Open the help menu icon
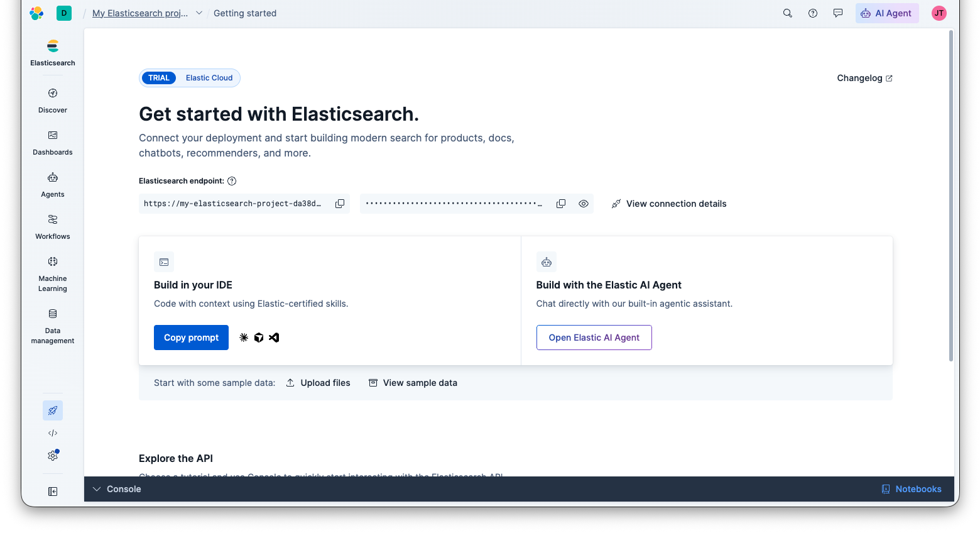Viewport: 980px width, 533px height. [x=813, y=13]
